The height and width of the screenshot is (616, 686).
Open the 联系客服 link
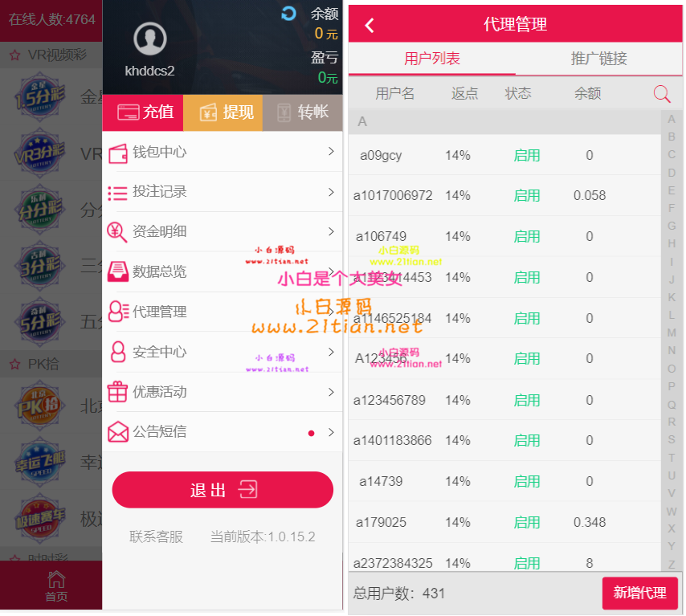[156, 536]
